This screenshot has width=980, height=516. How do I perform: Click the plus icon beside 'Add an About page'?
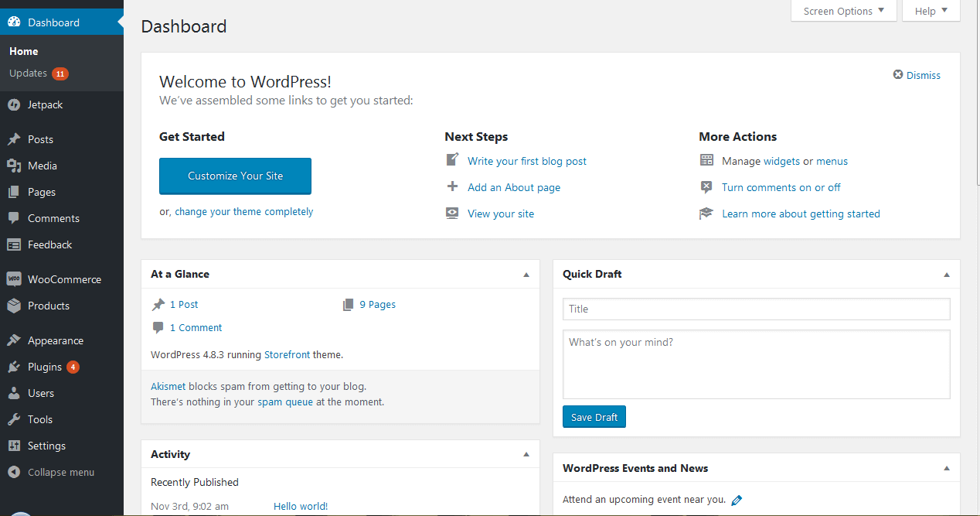click(453, 186)
